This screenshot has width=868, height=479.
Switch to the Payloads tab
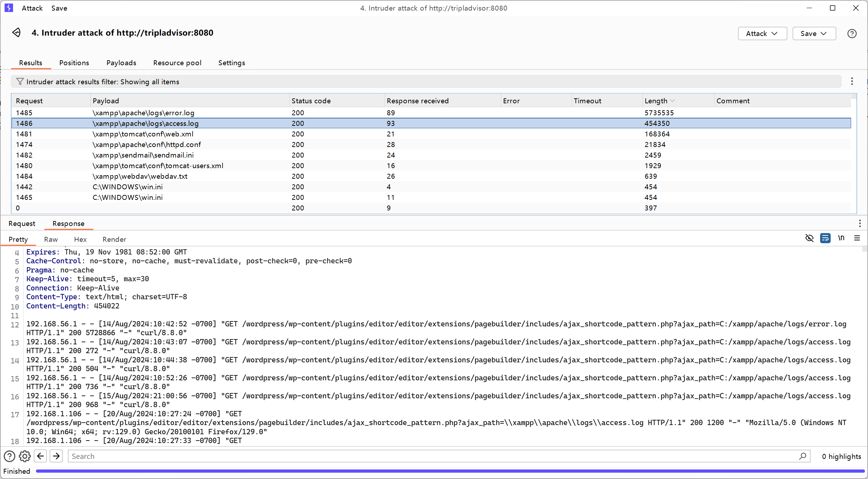[x=121, y=63]
